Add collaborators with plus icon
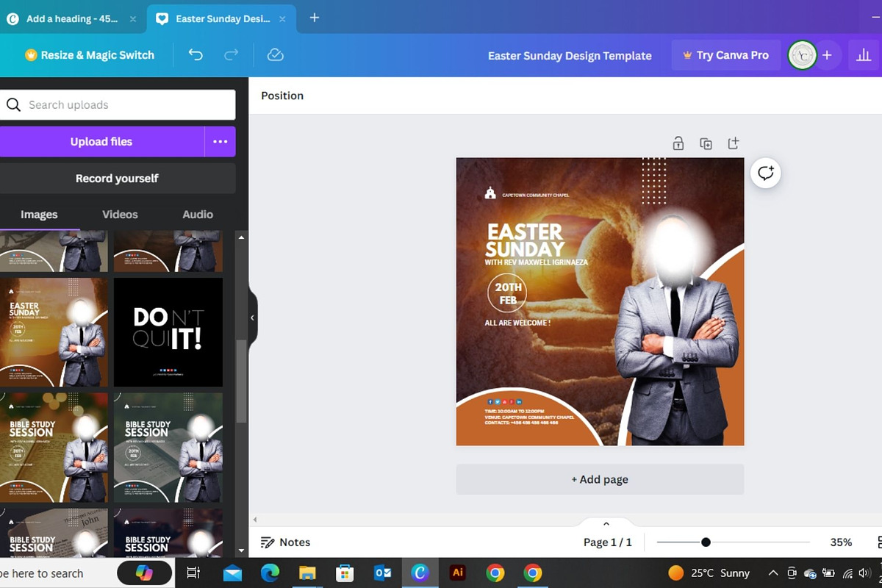This screenshot has height=588, width=882. pyautogui.click(x=827, y=55)
